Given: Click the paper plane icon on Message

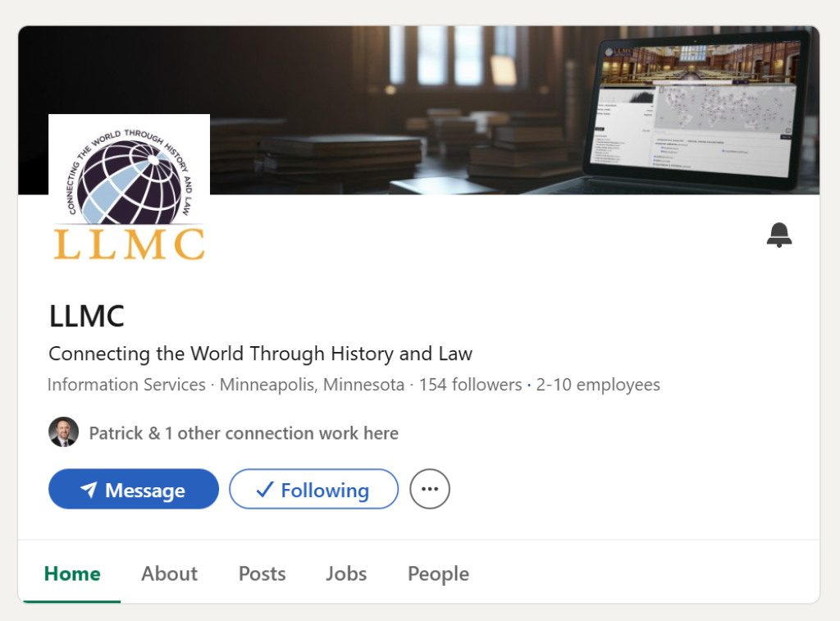Looking at the screenshot, I should [x=89, y=489].
